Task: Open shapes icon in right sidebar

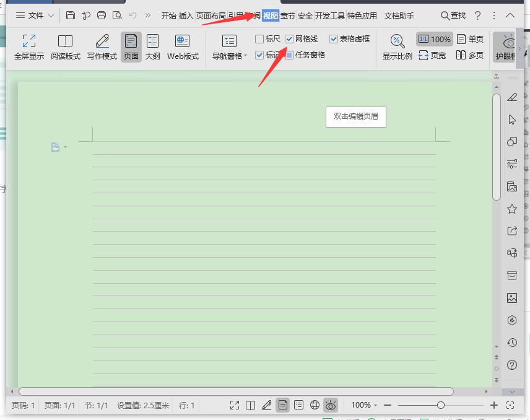Action: (x=512, y=142)
